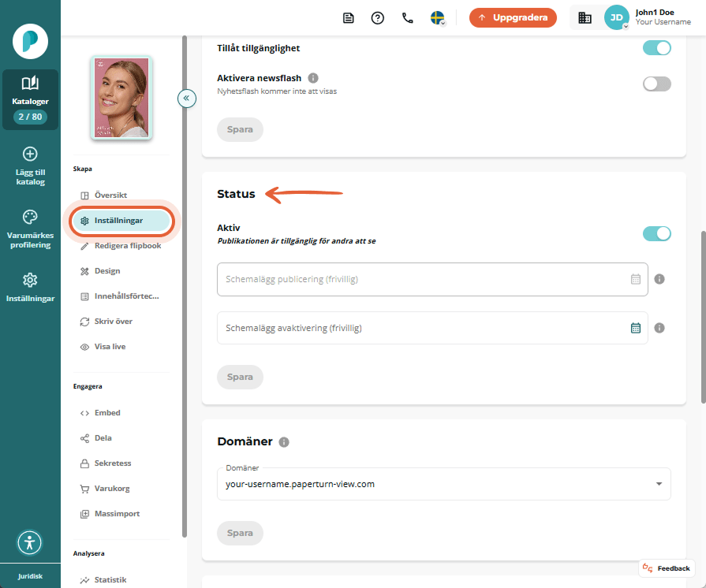Click the Visa live eye icon
Screen dimensions: 706x588
click(84, 347)
